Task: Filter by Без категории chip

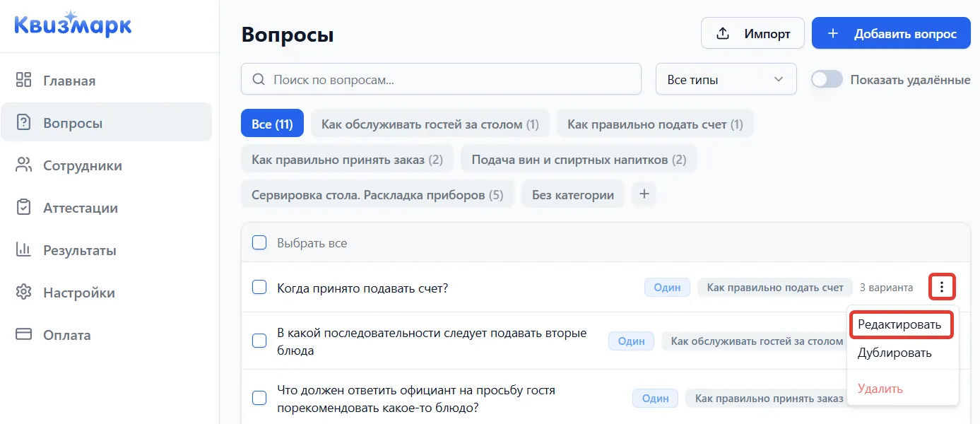Action: [x=573, y=194]
